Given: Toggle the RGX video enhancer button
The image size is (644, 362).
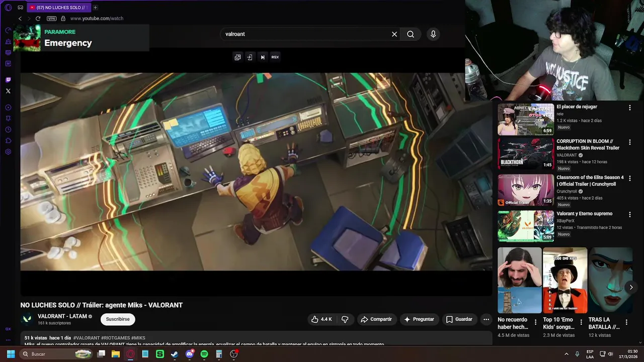Looking at the screenshot, I should click(x=275, y=57).
